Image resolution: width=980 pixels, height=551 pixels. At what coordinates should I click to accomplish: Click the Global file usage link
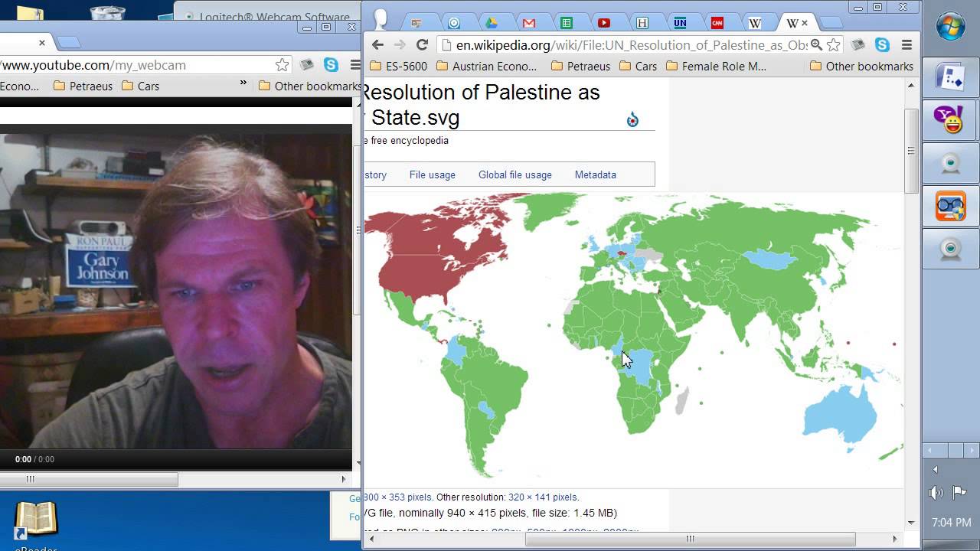[515, 174]
